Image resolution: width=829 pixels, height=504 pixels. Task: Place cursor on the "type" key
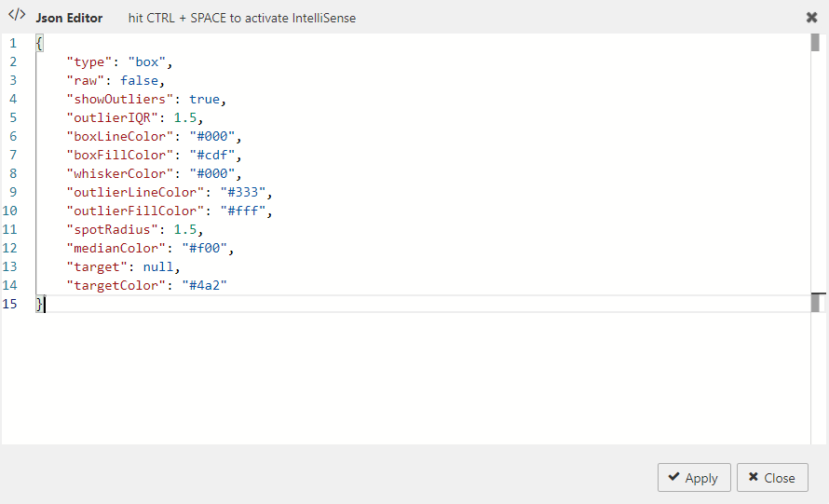coord(89,62)
